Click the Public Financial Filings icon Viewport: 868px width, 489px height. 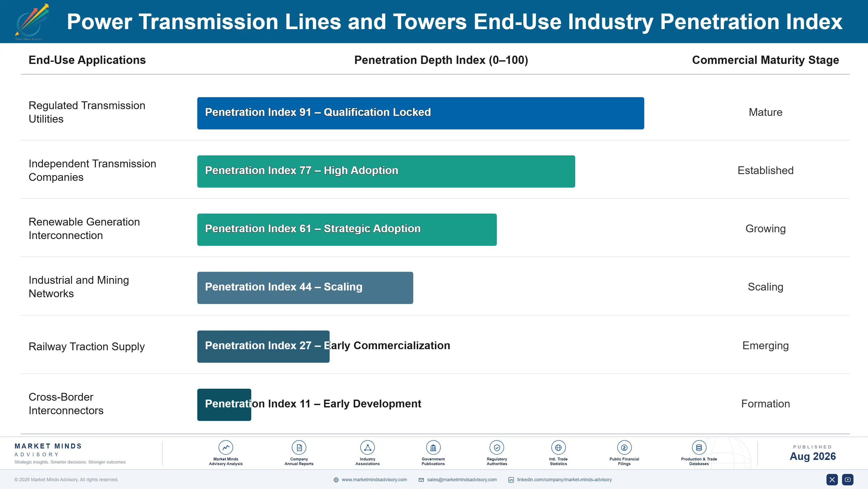pyautogui.click(x=624, y=447)
